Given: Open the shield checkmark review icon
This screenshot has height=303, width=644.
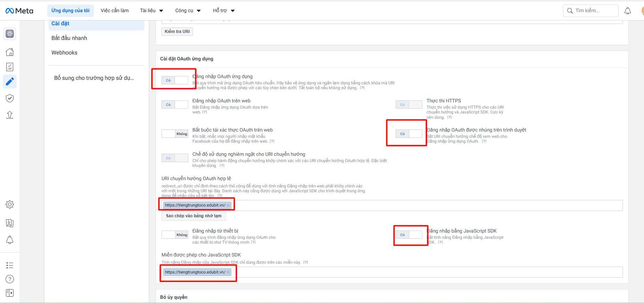Looking at the screenshot, I should point(10,98).
